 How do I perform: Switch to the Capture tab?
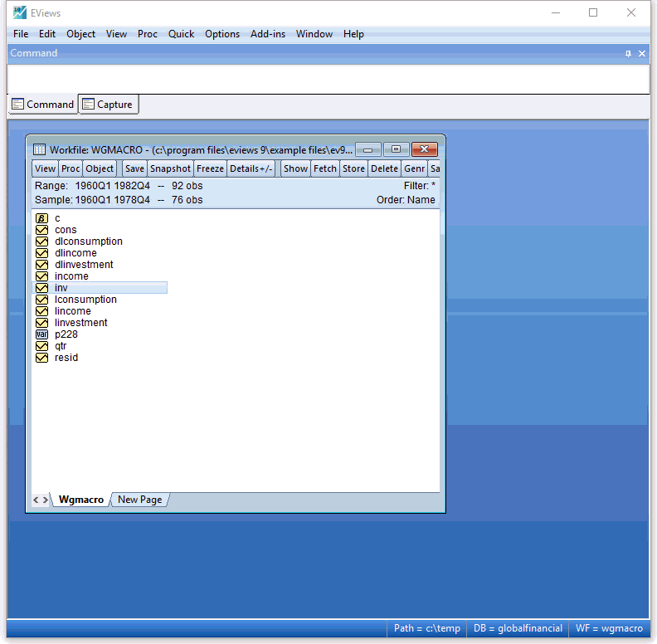pyautogui.click(x=109, y=105)
